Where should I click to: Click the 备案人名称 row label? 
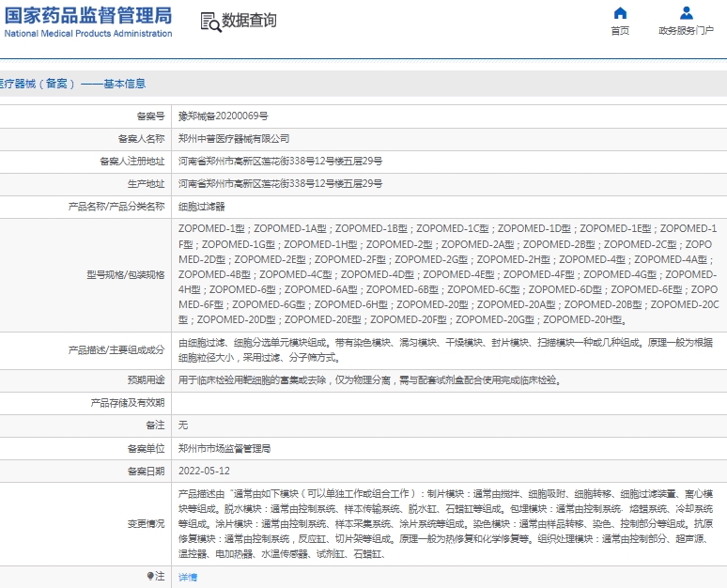coord(142,139)
